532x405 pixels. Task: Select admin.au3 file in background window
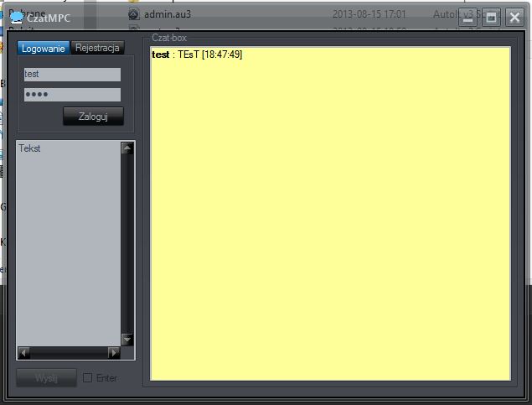pyautogui.click(x=168, y=14)
